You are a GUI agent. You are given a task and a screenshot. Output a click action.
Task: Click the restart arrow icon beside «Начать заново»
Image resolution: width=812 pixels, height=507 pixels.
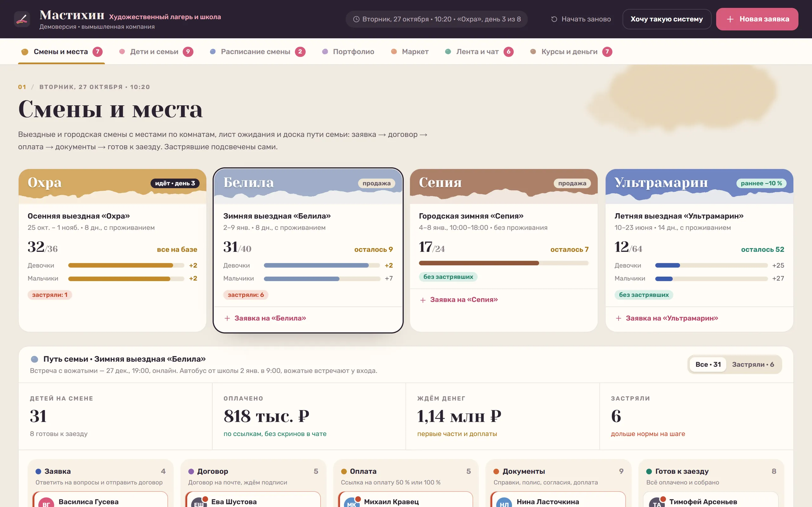point(554,19)
